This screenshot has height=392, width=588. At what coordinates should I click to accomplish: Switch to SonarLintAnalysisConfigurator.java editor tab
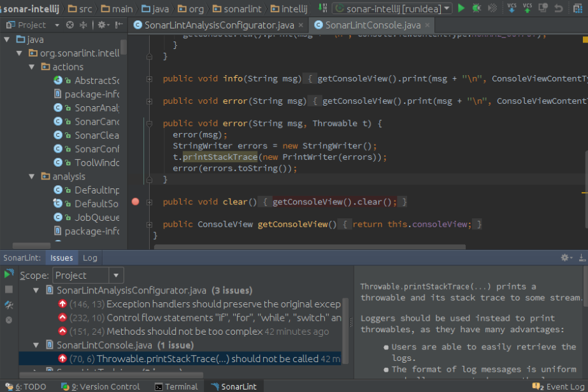(213, 25)
